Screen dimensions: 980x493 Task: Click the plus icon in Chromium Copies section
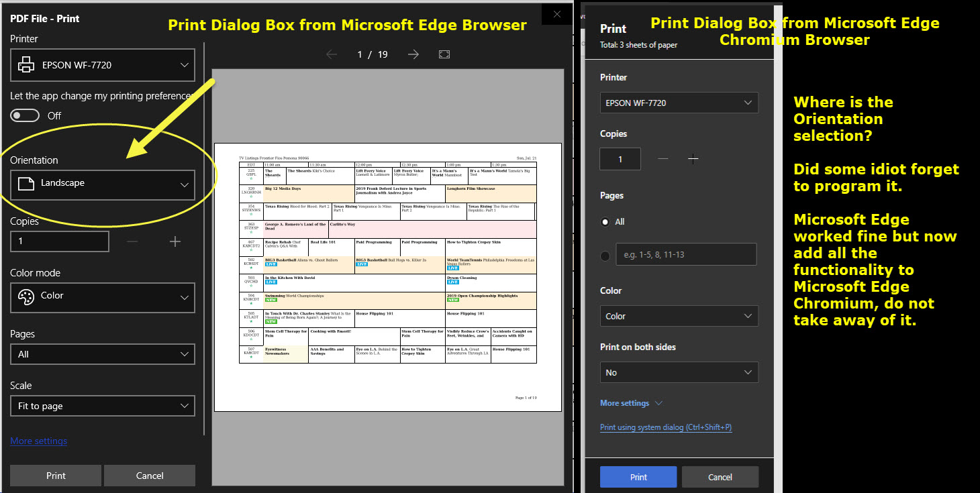pyautogui.click(x=693, y=159)
